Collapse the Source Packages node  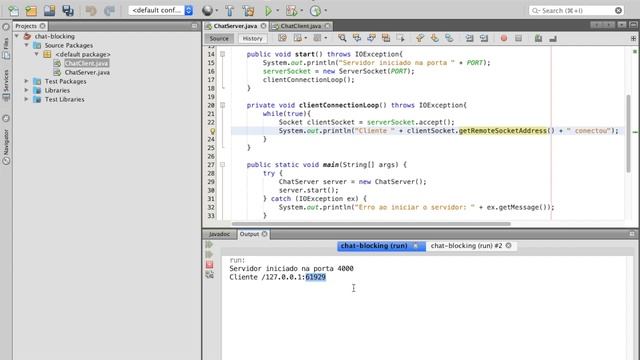click(x=27, y=45)
